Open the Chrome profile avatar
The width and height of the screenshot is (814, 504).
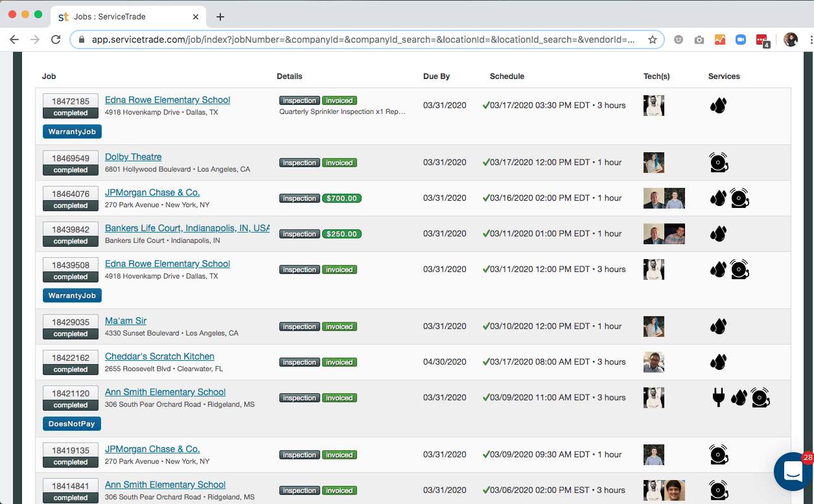point(790,40)
